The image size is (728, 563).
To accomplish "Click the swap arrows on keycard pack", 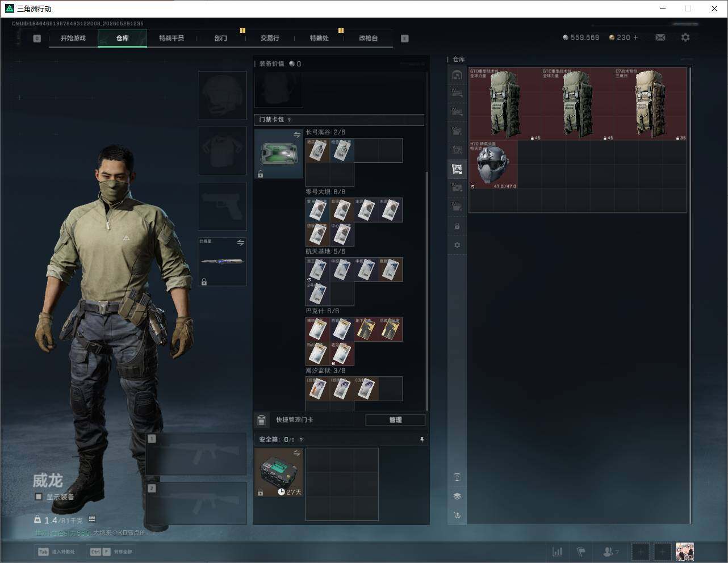I will click(297, 135).
